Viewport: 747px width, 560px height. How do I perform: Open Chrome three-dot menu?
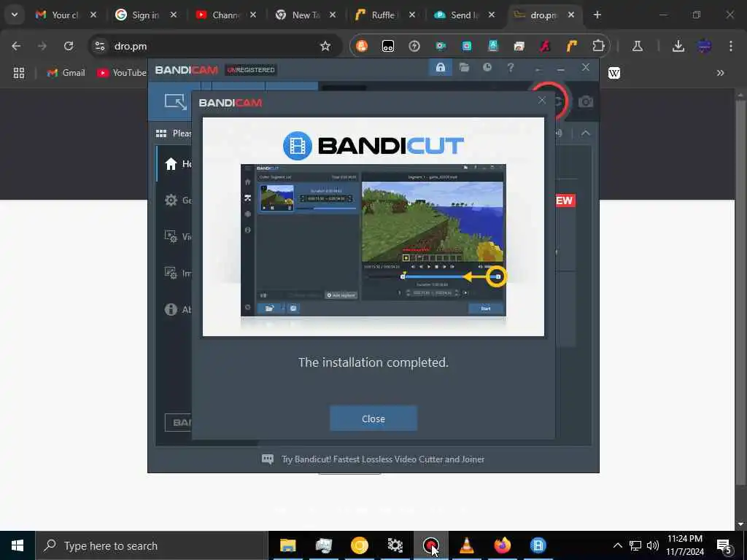(731, 46)
